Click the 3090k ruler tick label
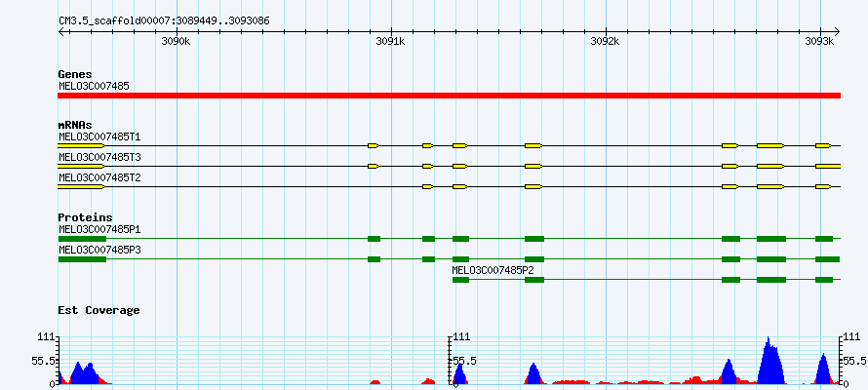The width and height of the screenshot is (868, 390). (x=176, y=41)
